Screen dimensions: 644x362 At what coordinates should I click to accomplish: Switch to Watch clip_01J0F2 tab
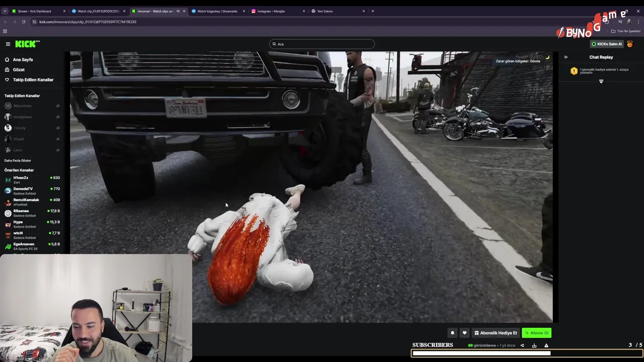tap(98, 11)
